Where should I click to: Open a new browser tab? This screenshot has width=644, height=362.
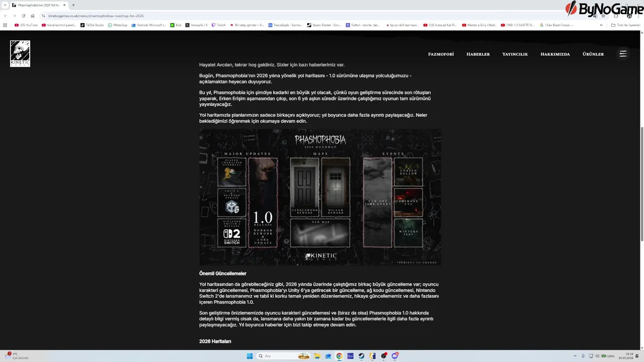coord(73,5)
